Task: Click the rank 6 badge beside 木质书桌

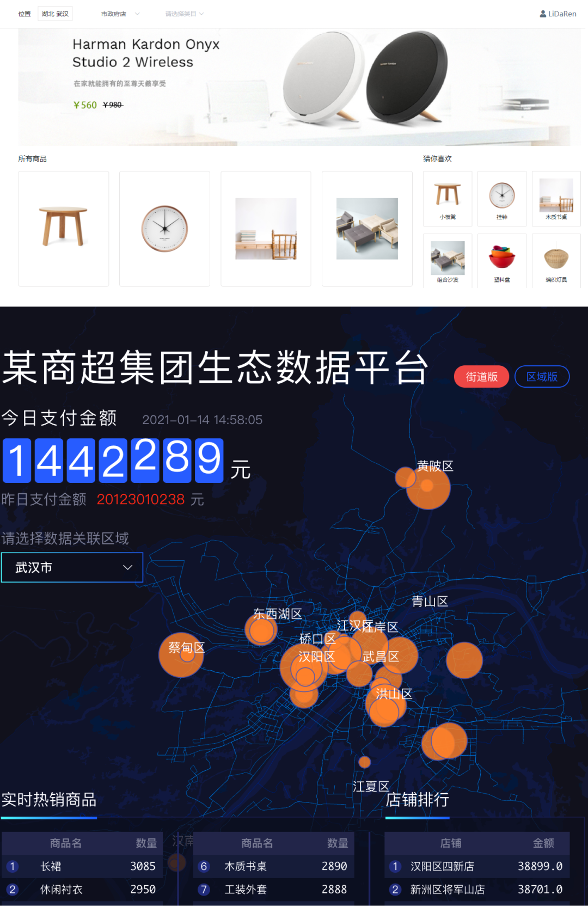Action: point(204,866)
